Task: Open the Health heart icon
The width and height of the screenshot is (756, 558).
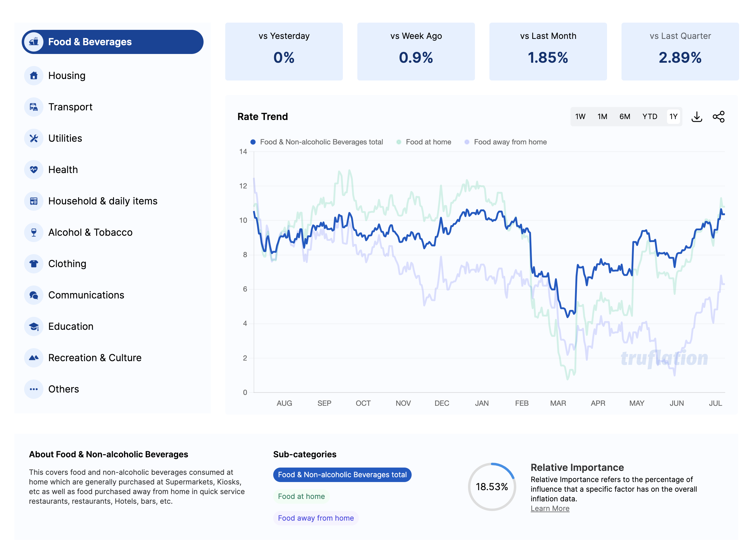Action: (34, 169)
